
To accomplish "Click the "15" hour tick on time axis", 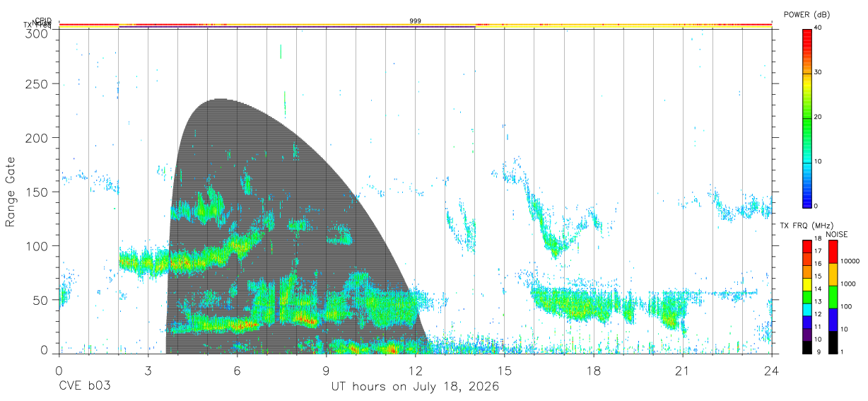I will [504, 371].
